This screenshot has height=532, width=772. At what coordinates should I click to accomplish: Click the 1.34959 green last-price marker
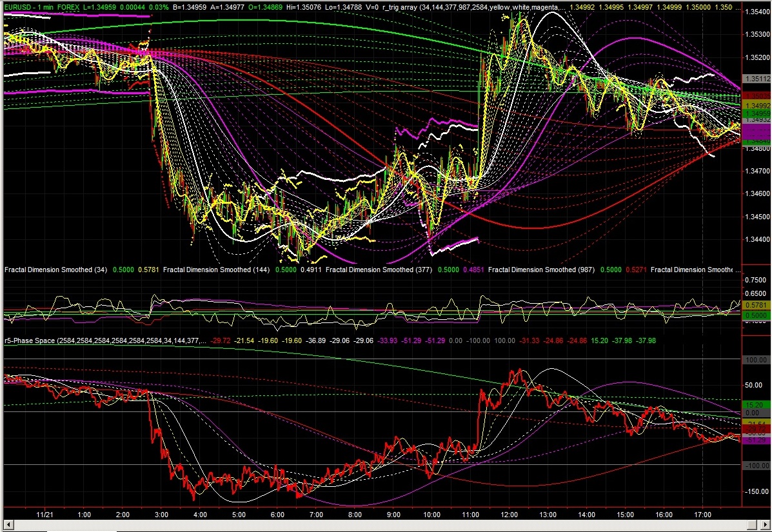[756, 113]
